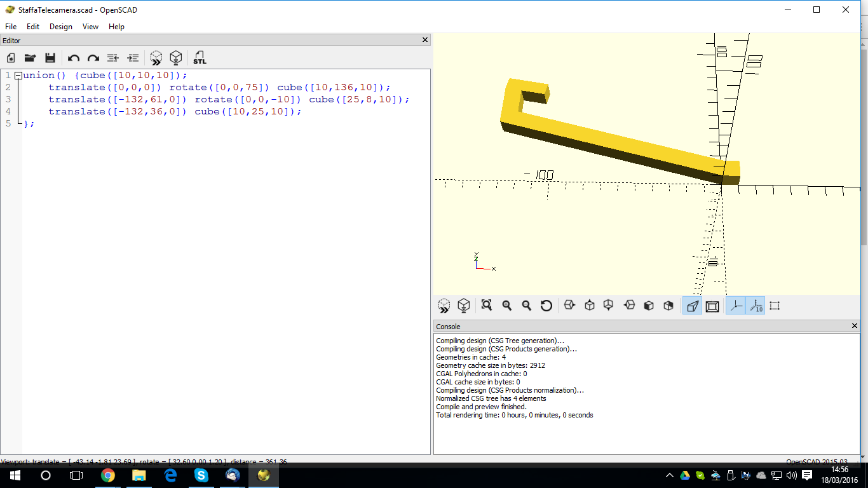Viewport: 868px width, 488px height.
Task: Click the OpenSCAD icon on the taskbar
Action: [264, 475]
